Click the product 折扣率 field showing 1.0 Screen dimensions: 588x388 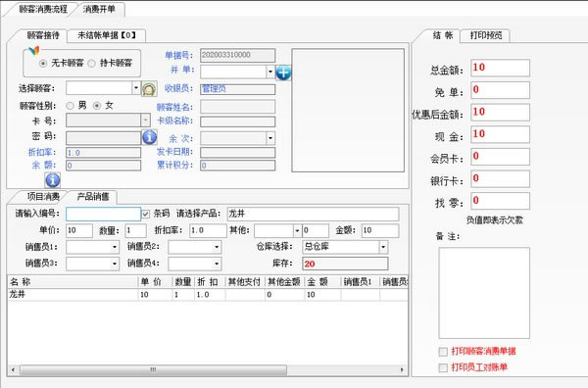click(208, 230)
